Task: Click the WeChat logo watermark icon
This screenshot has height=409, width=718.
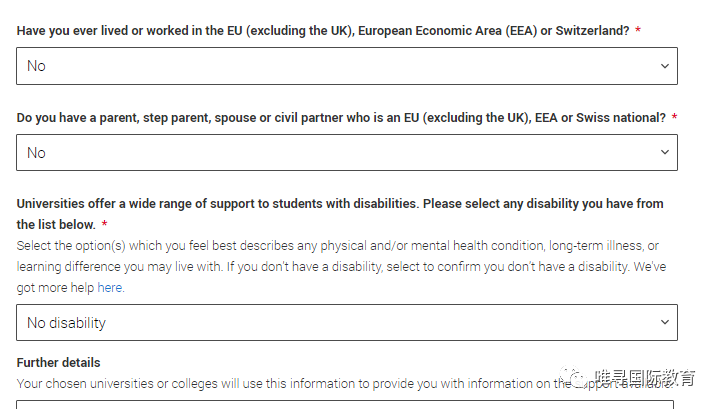Action: click(x=573, y=379)
